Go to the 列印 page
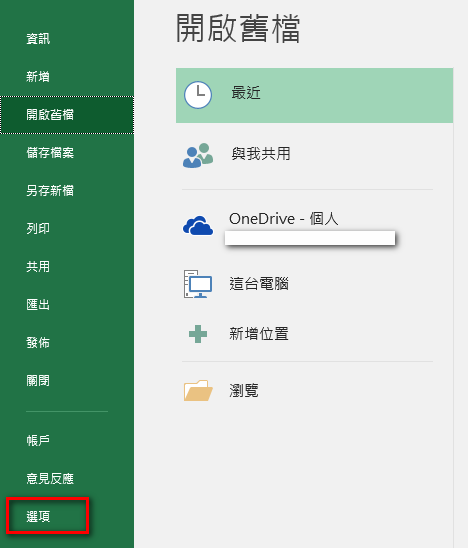468x548 pixels. coord(38,229)
